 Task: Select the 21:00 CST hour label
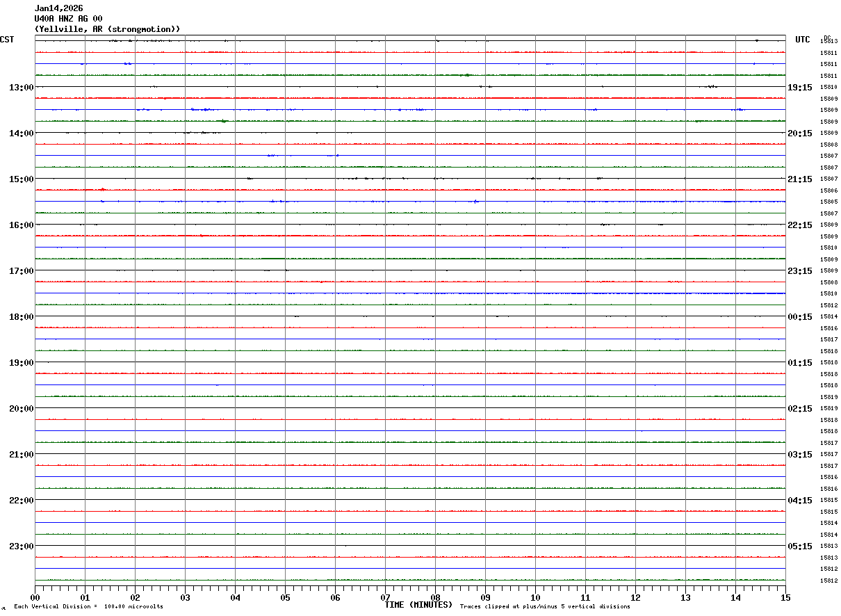coord(22,455)
